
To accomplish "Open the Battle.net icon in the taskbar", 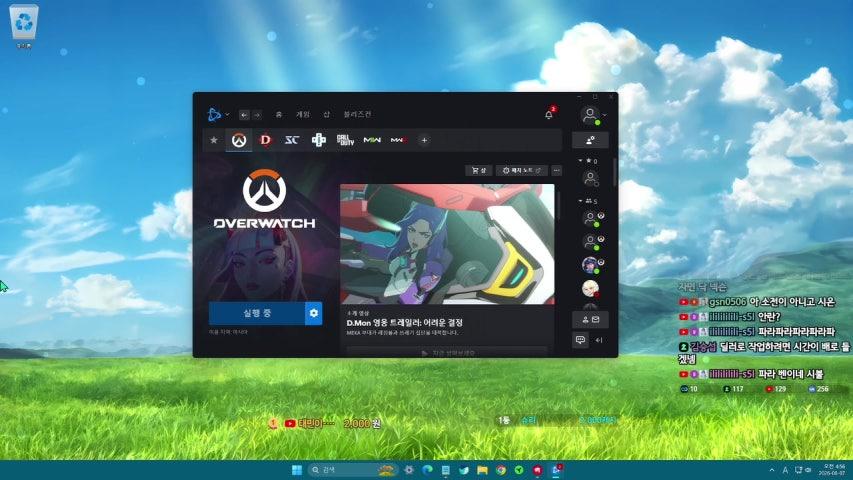I will pos(557,470).
